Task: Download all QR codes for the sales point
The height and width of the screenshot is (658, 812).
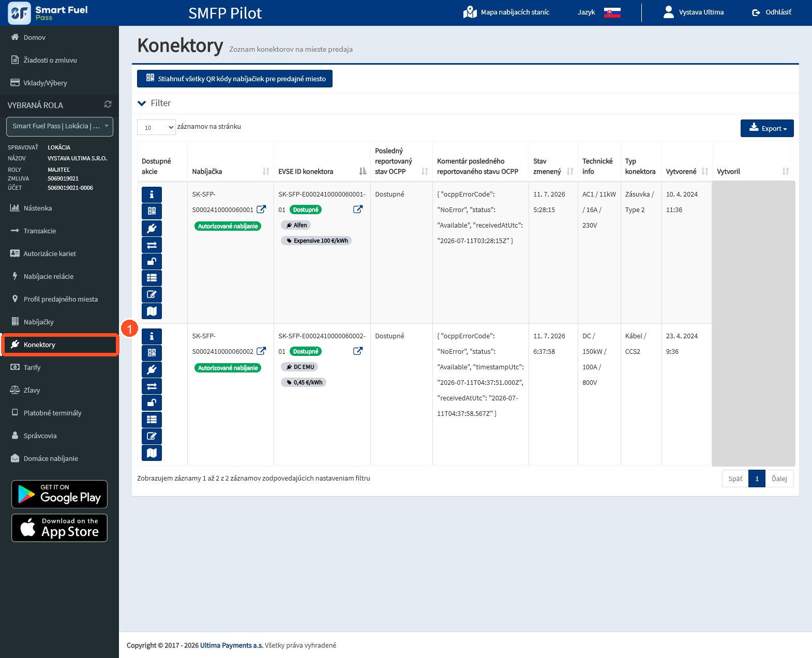Action: coord(235,79)
